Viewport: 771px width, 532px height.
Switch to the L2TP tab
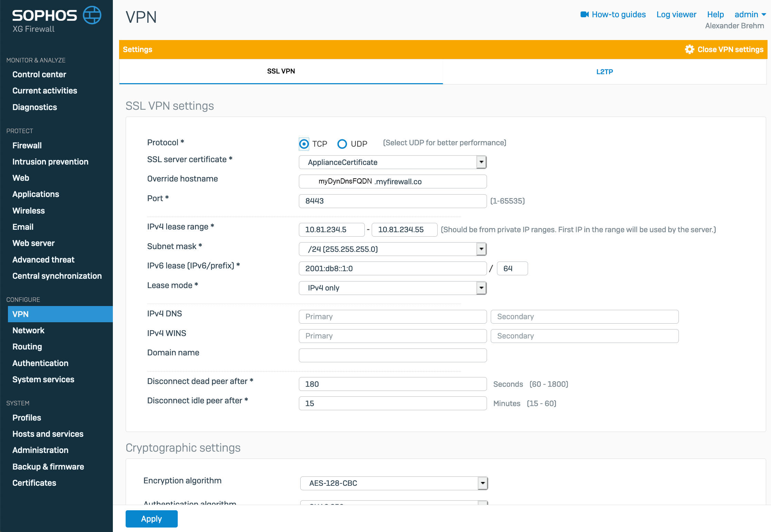(x=604, y=72)
